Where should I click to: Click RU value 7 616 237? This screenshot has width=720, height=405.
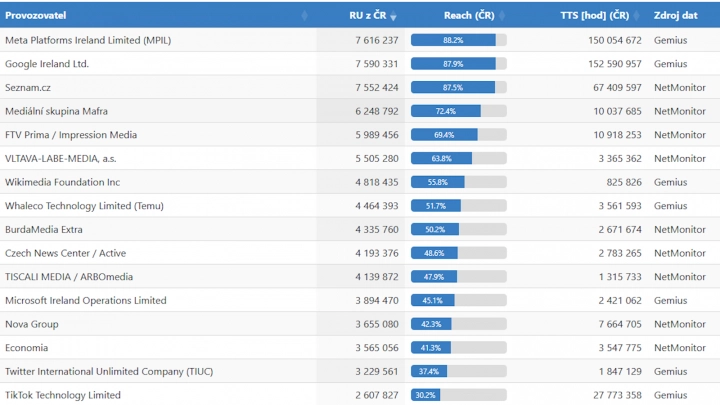377,40
